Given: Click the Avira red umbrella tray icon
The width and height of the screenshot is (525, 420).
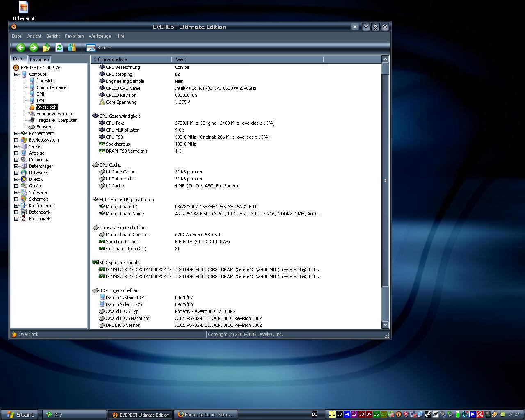Looking at the screenshot, I should [x=479, y=414].
